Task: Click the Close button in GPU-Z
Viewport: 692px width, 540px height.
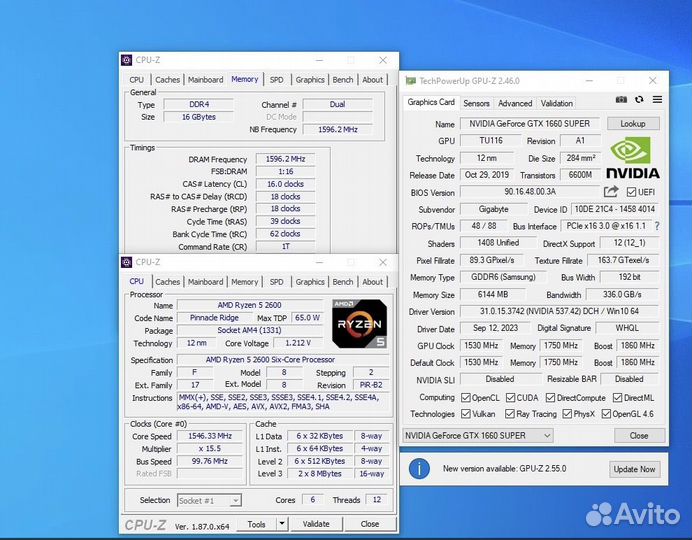Action: pyautogui.click(x=639, y=435)
